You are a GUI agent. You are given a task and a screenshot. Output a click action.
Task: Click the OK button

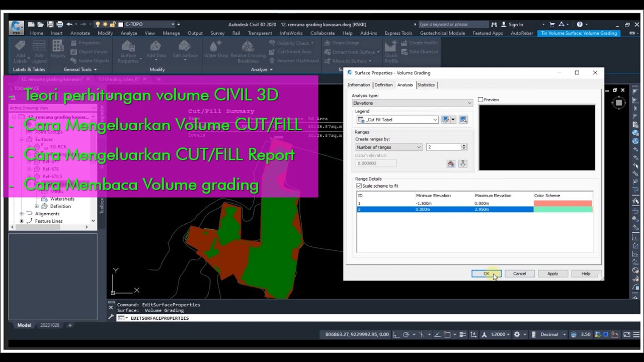[487, 274]
